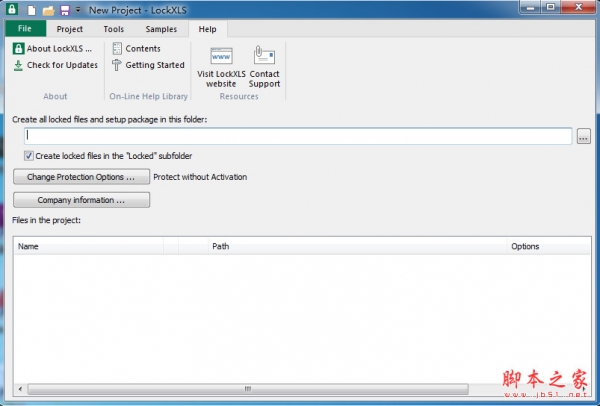Maximize the LockXLS window
Viewport: 600px width, 406px height.
click(x=551, y=7)
